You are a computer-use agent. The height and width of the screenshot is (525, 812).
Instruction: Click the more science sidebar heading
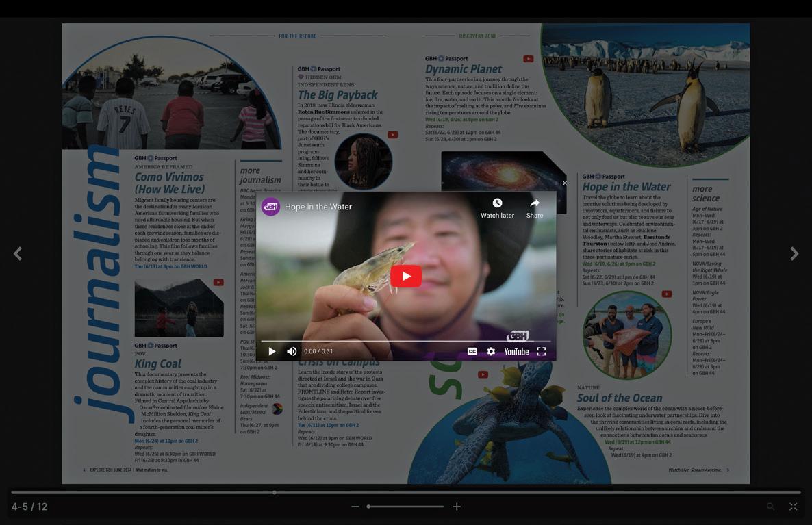pos(706,194)
